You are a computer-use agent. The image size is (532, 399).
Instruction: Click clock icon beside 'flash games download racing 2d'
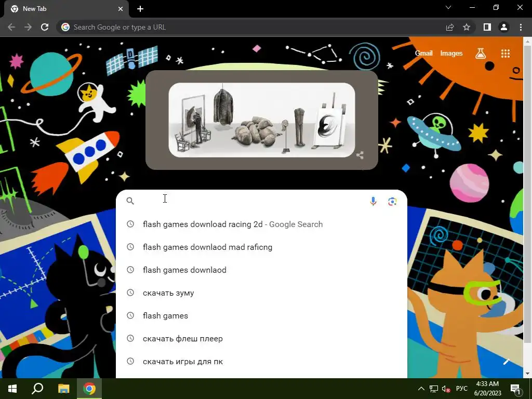[x=130, y=224]
